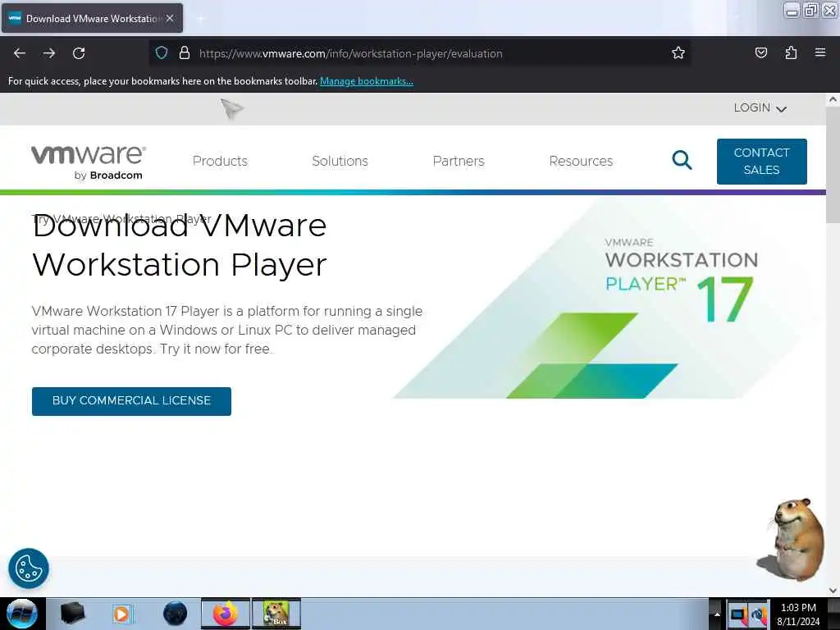Open the hamster Box taskbar app
This screenshot has width=840, height=630.
tap(276, 614)
